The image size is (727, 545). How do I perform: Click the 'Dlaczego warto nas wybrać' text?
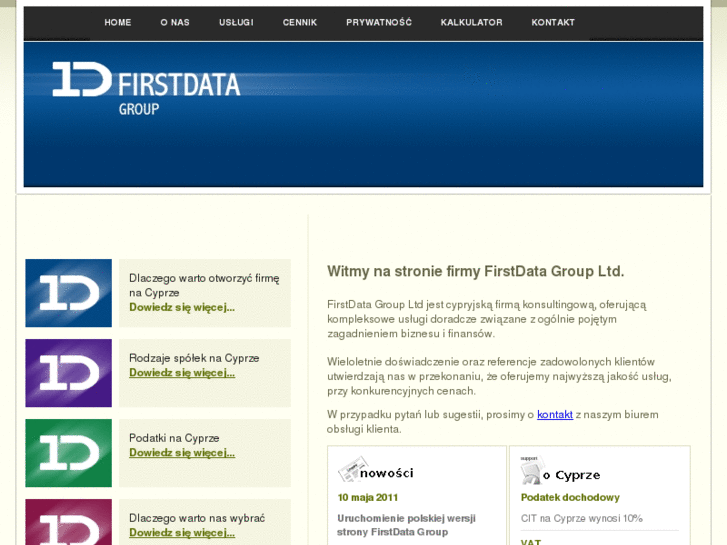(197, 518)
